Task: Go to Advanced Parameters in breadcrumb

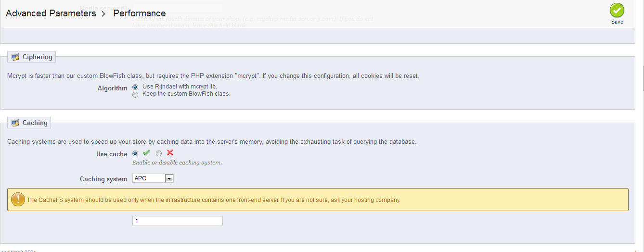Action: tap(51, 13)
